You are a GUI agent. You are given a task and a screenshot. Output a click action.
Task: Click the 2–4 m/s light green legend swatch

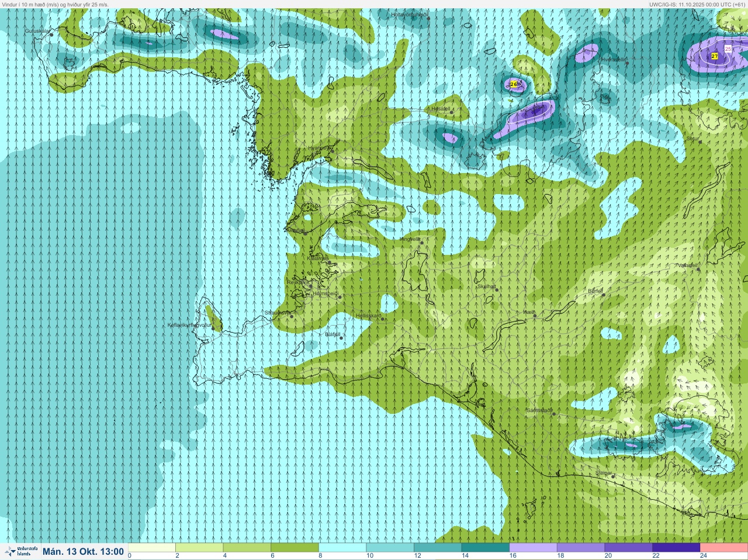[199, 548]
